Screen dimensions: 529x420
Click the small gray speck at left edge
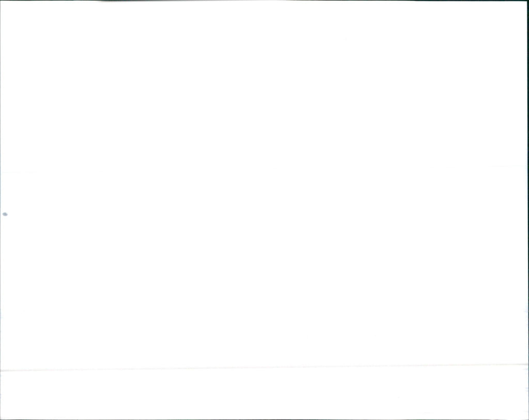coord(5,214)
